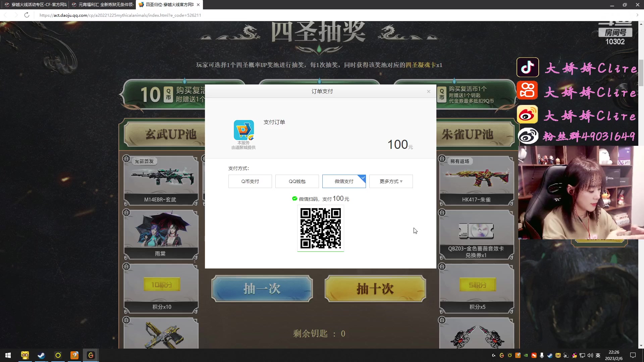This screenshot has width=644, height=362.
Task: Close the 订单支付 payment dialog
Action: click(428, 92)
